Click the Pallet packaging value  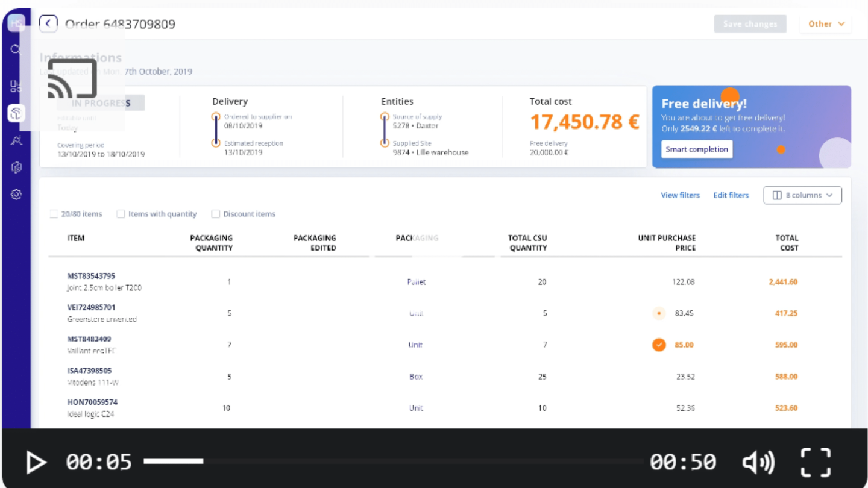tap(417, 282)
